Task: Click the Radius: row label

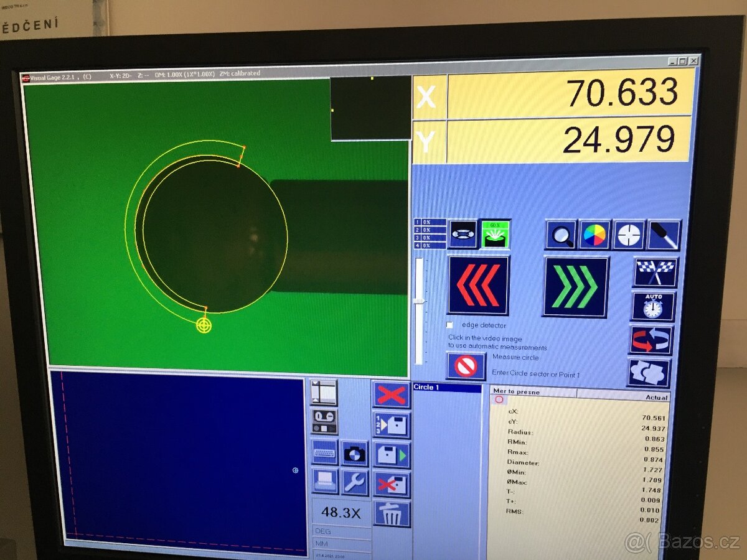Action: click(520, 432)
